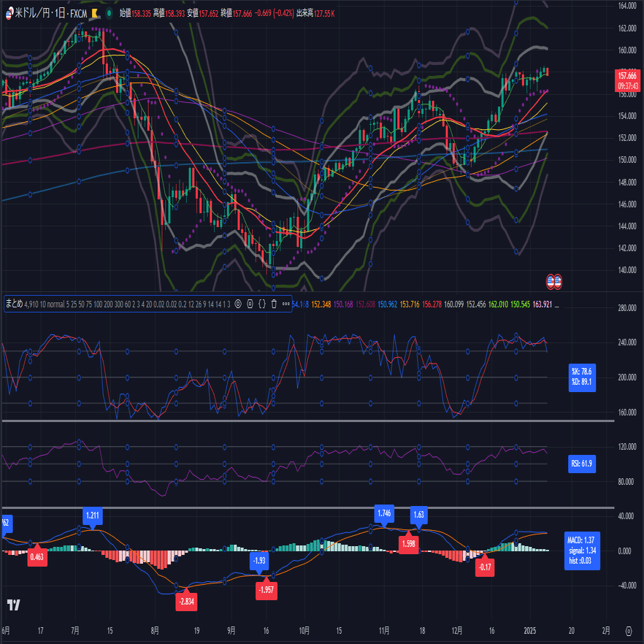Viewport: 644px width, 644px height.
Task: Select the まとめ indicator title in the legend
Action: tap(14, 302)
